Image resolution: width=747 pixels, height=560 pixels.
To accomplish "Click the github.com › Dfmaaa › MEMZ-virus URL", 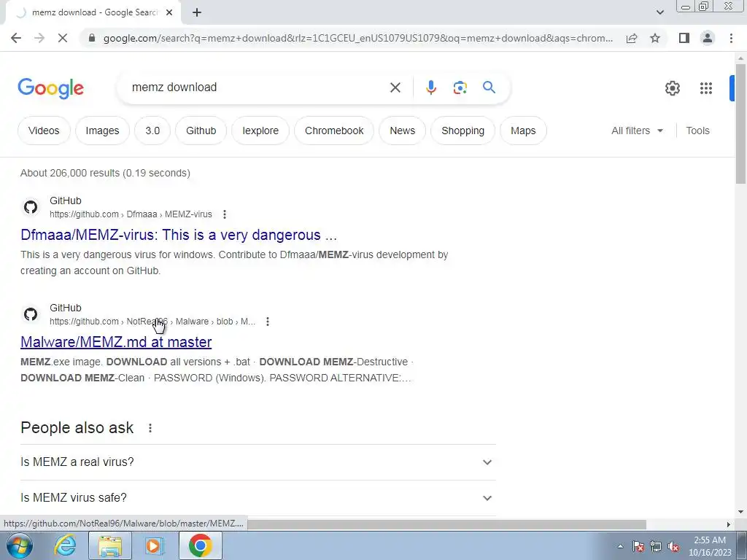I will coord(131,214).
